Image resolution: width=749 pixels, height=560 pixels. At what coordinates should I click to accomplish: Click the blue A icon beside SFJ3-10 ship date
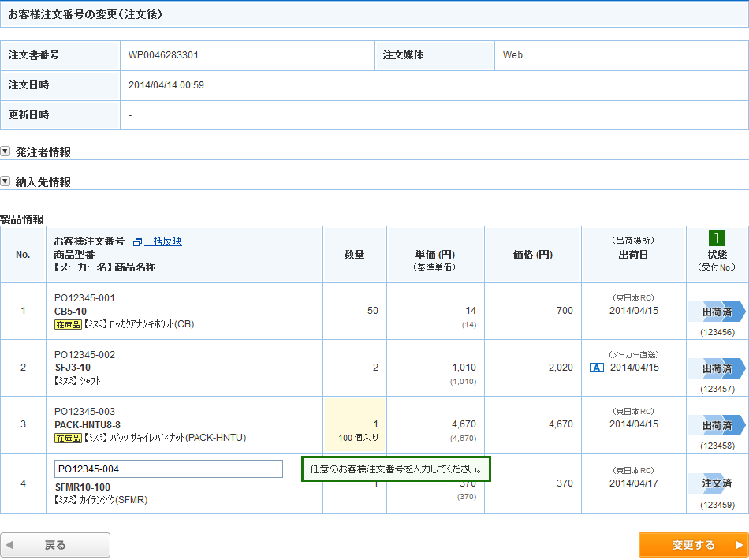point(596,368)
